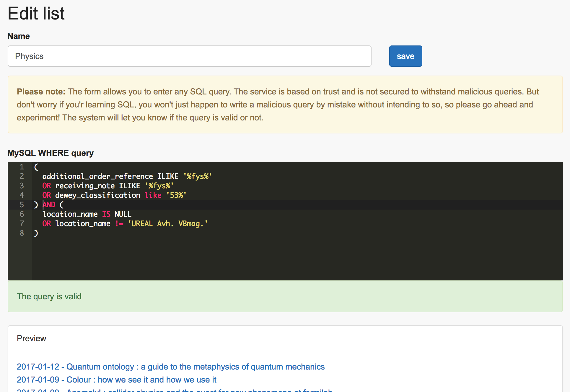Viewport: 570px width, 392px height.
Task: Click the '%fys%' string on line 2
Action: tap(197, 176)
